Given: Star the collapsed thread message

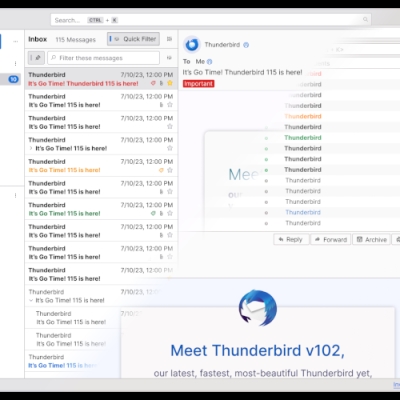Looking at the screenshot, I should (170, 148).
